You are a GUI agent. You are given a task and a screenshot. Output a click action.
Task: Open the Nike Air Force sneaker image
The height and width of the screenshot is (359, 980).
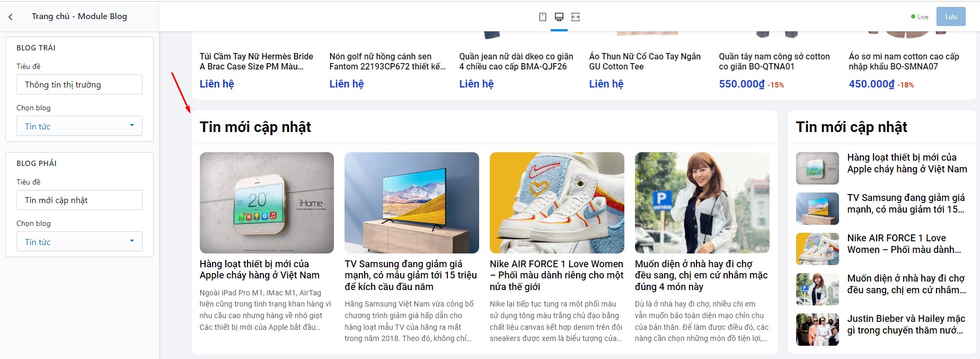tap(557, 203)
